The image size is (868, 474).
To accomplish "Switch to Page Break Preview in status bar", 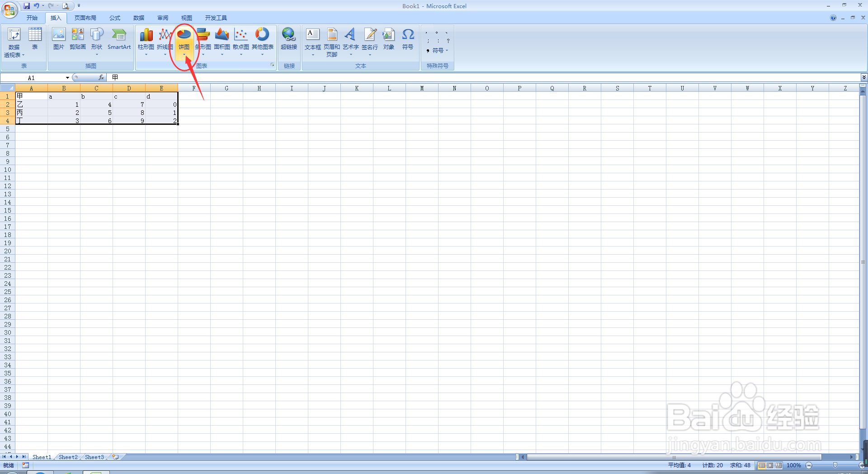I will [x=778, y=465].
